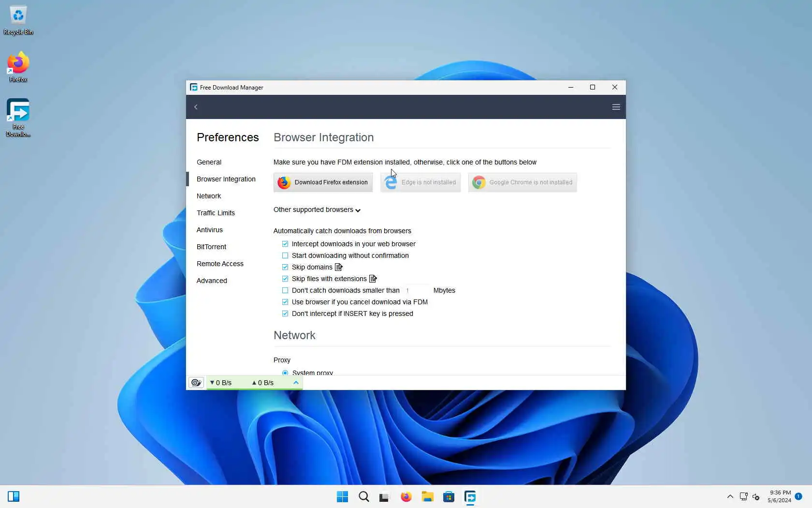The image size is (812, 508).
Task: Edit the Skip domains list icon
Action: 339,267
